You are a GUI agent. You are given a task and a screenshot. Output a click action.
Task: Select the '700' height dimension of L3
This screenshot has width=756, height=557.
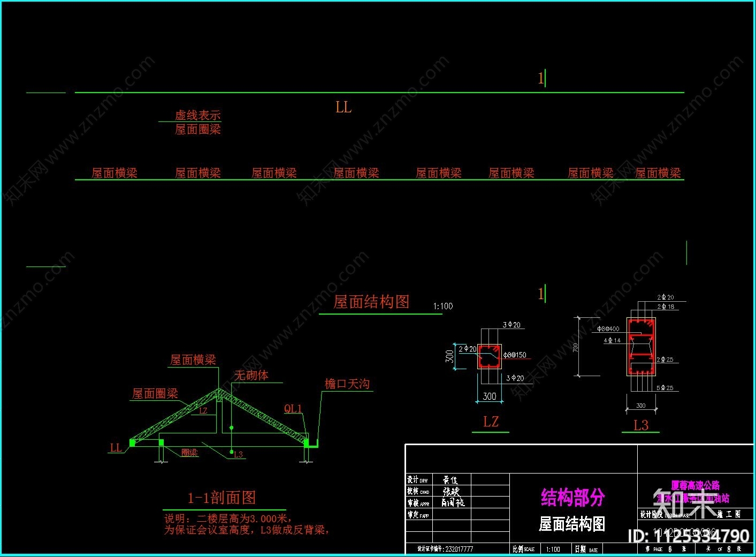click(576, 347)
